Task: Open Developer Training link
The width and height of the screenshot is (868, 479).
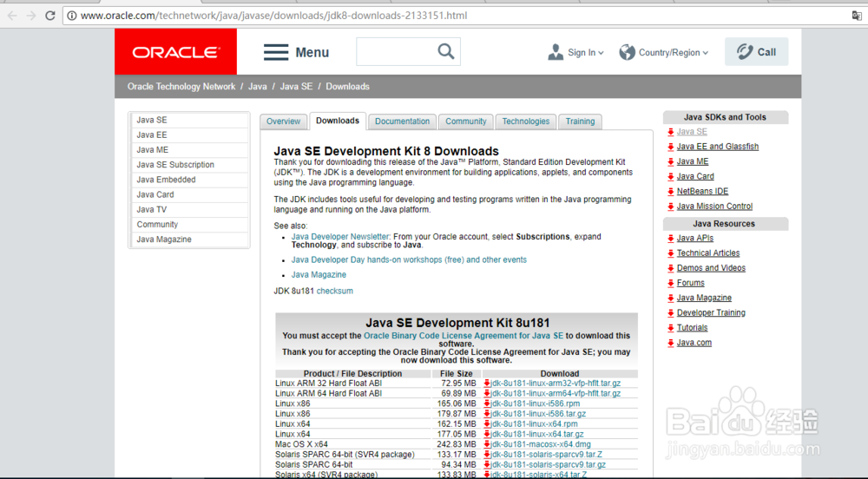Action: click(x=711, y=312)
